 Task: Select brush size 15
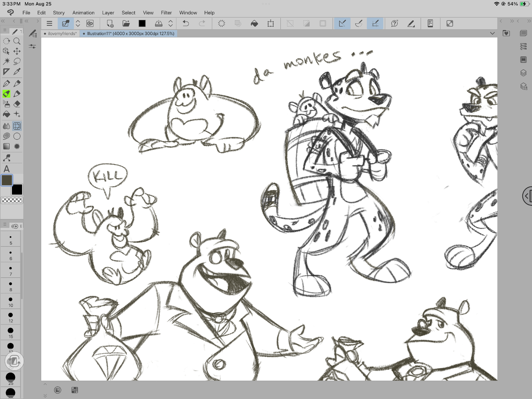[11, 333]
